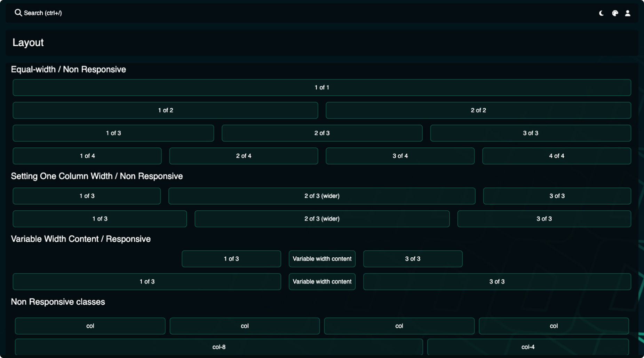
Task: Click the "Equal-width / Non Responsive" heading
Action: 68,69
